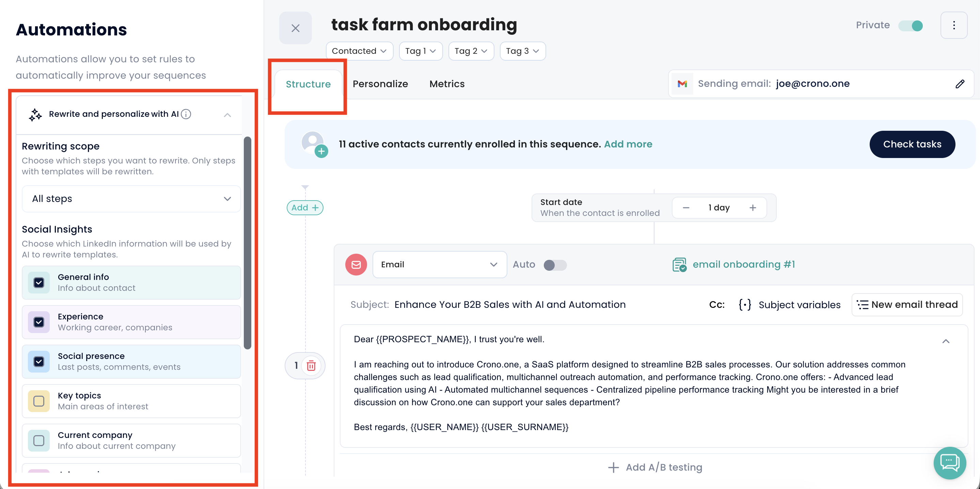Open the All steps dropdown
Viewport: 980px width, 489px height.
(131, 199)
